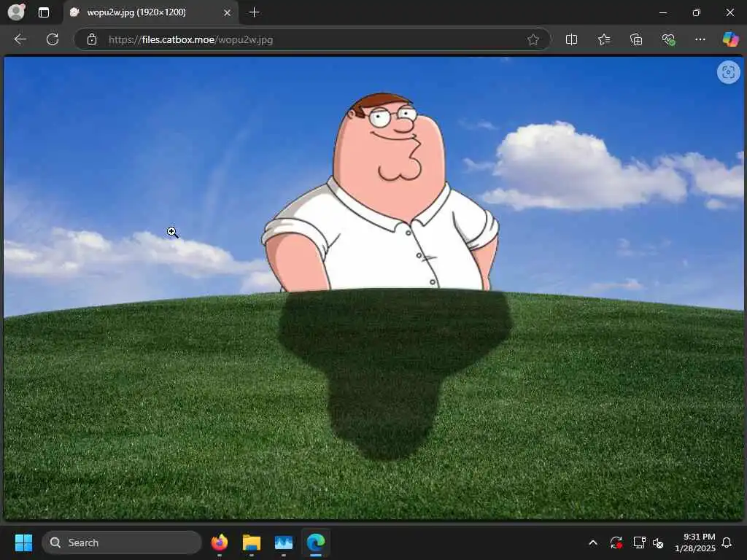Open the Windows Start menu

[23, 542]
